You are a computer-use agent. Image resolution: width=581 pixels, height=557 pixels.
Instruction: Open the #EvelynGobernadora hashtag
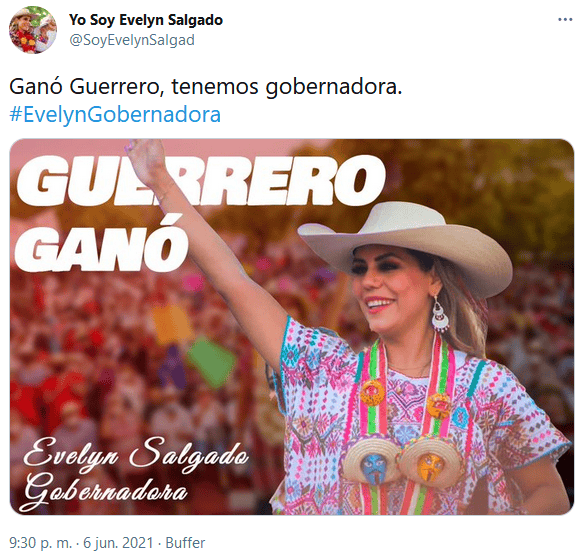pos(115,114)
